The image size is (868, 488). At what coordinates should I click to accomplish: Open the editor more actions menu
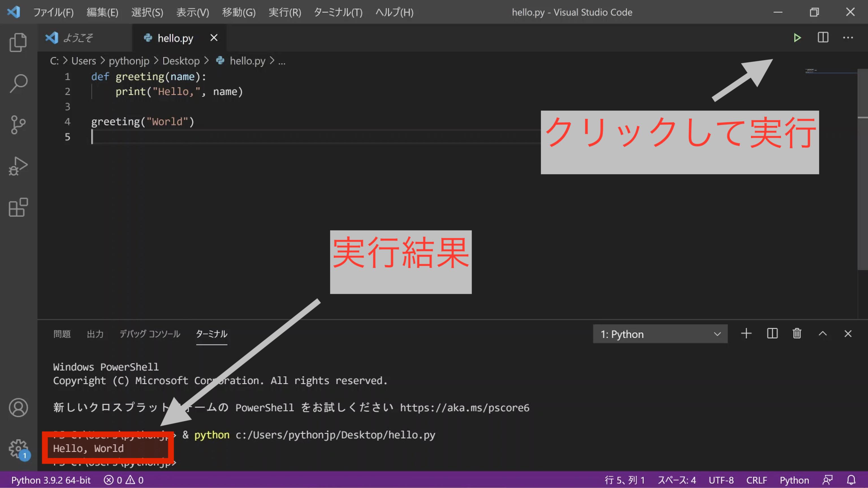pos(848,37)
